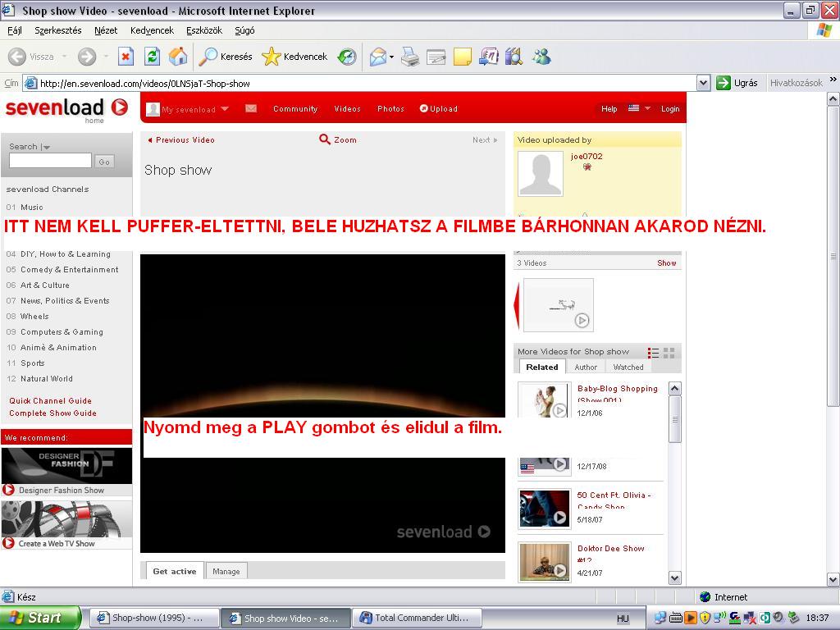840x630 pixels.
Task: Expand the My sevenload dropdown menu
Action: 225,109
